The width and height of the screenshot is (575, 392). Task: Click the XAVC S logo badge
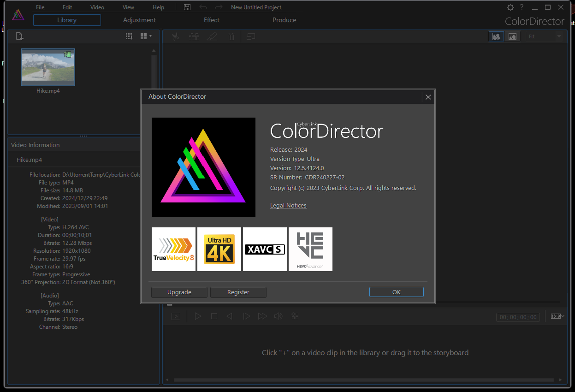click(x=265, y=249)
